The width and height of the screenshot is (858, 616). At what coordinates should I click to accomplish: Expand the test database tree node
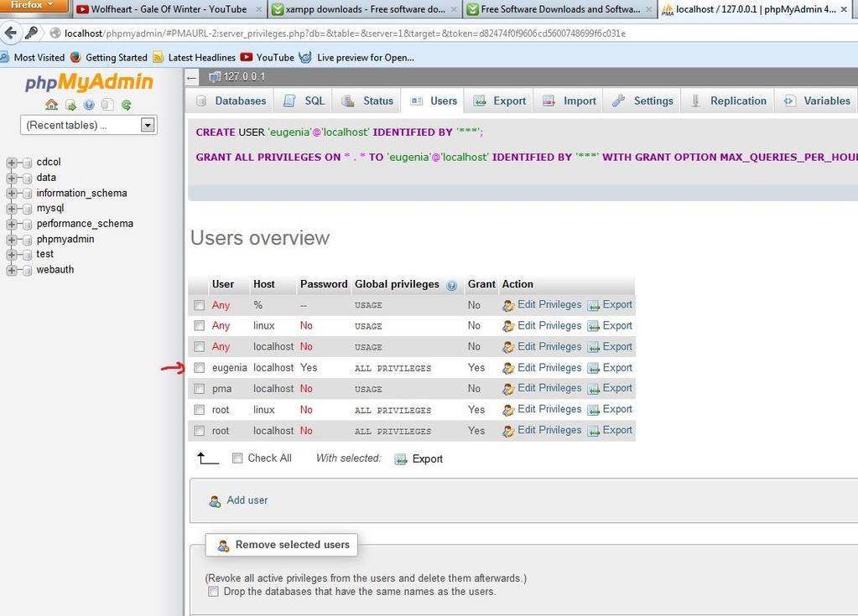click(x=12, y=255)
